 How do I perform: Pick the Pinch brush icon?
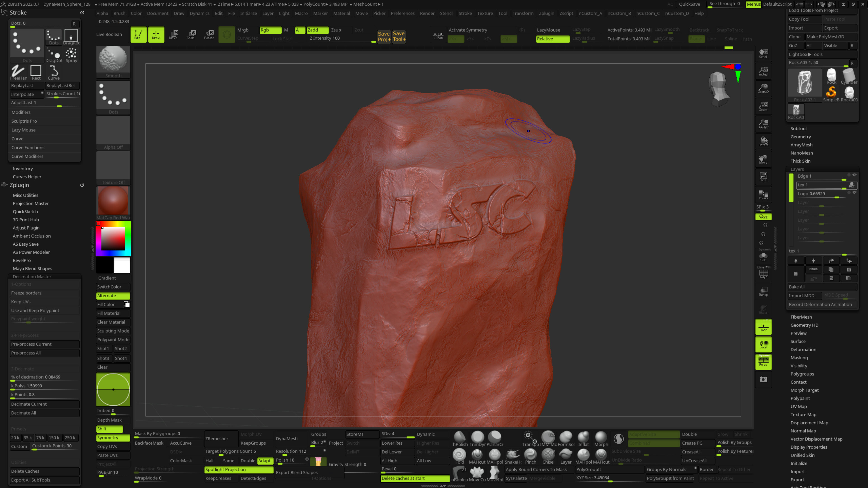tap(530, 456)
